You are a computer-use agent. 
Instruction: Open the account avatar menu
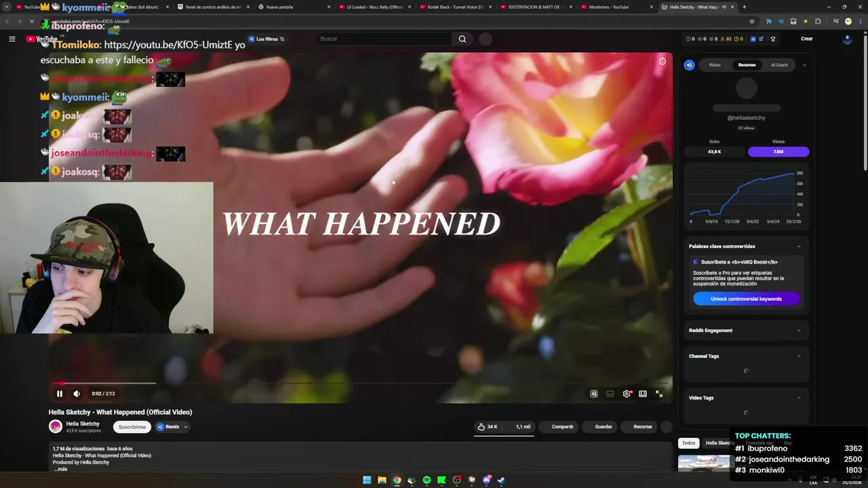pyautogui.click(x=847, y=39)
